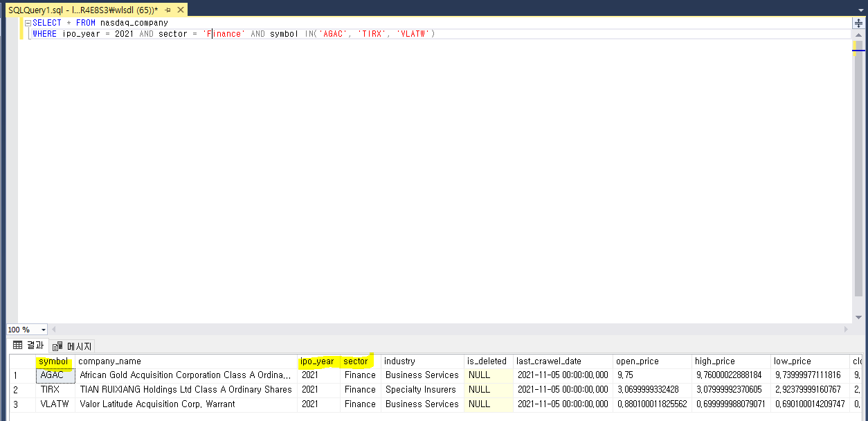
Task: Click the messages icon on 메시지 tab
Action: [58, 346]
